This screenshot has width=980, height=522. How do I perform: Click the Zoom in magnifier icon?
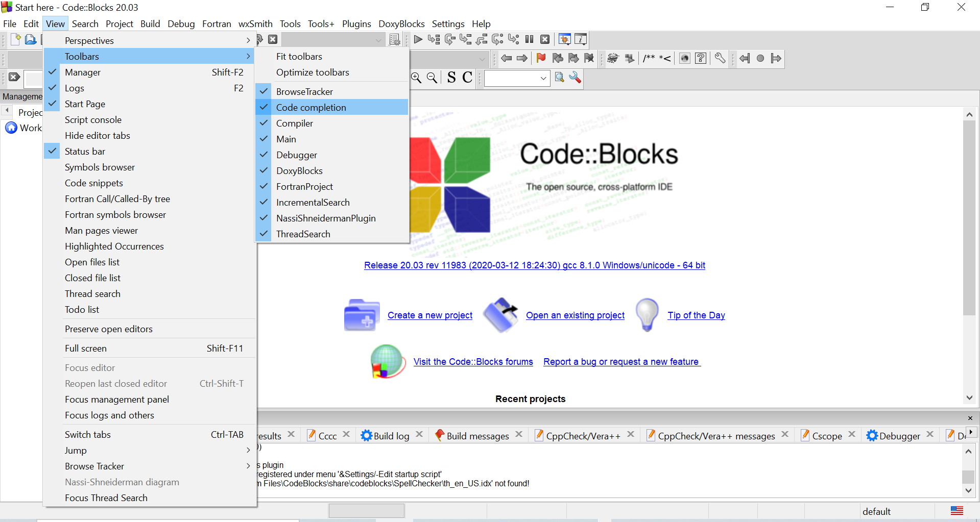tap(417, 78)
